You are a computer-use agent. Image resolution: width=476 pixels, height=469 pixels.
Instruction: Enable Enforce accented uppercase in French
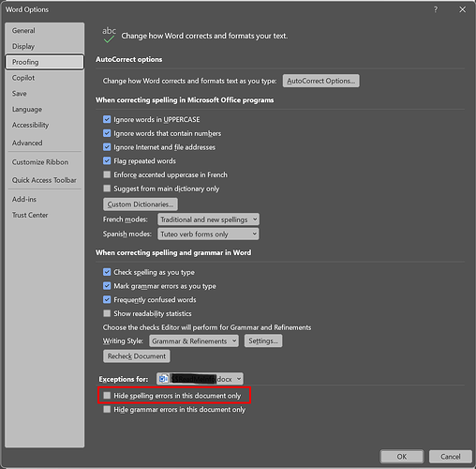(x=107, y=174)
